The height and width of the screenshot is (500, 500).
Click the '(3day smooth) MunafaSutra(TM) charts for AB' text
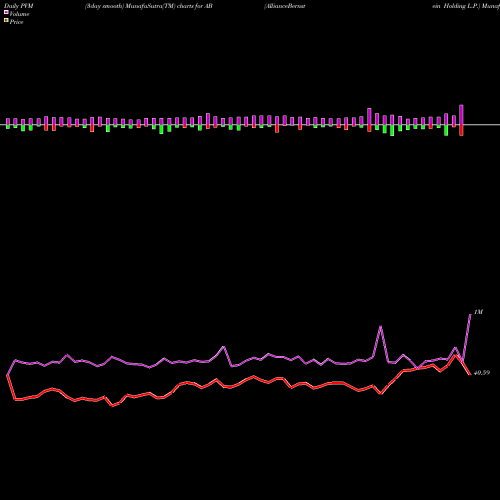(x=149, y=6)
